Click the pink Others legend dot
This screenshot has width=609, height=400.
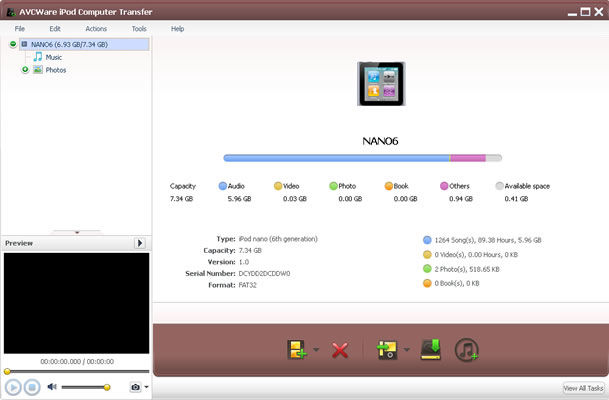click(444, 186)
